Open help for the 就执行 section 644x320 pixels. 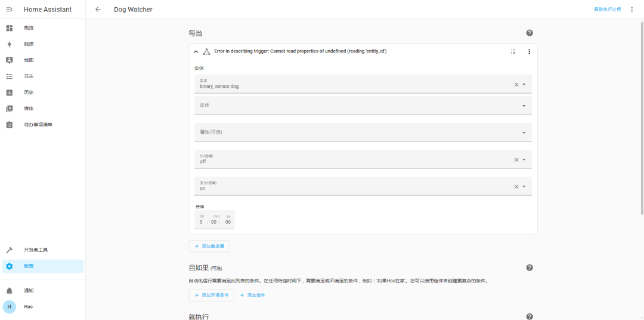530,316
